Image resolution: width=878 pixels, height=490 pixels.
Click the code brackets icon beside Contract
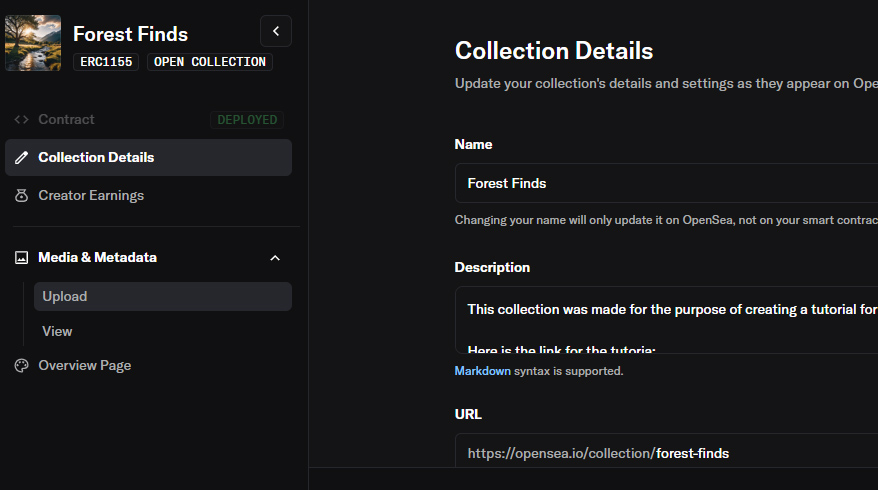click(21, 120)
